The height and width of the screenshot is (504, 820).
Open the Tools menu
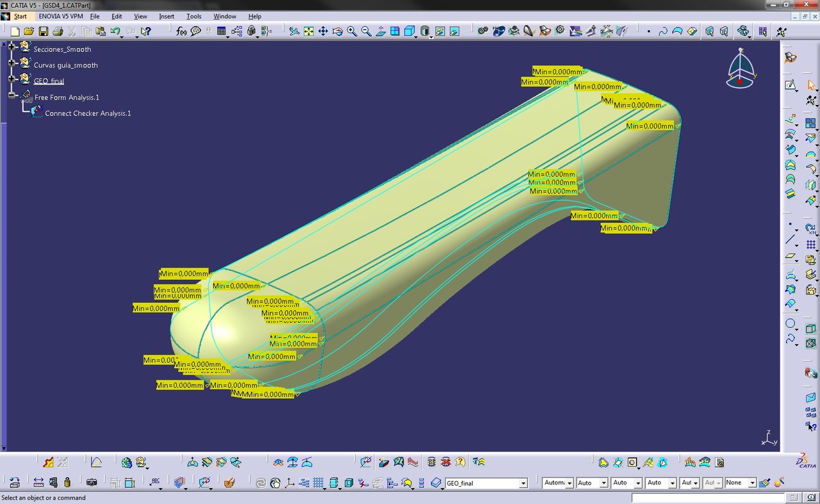[x=193, y=16]
